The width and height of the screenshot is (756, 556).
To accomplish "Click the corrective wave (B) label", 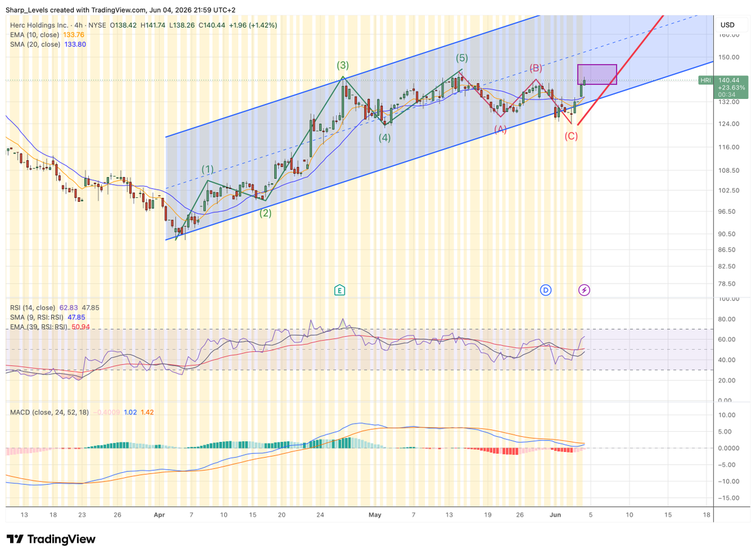I will (x=536, y=68).
